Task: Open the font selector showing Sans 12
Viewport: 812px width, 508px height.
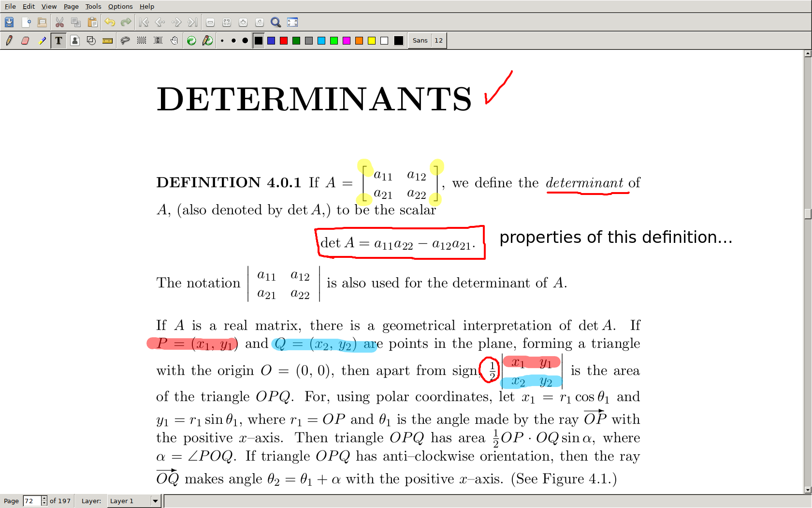Action: tap(427, 41)
